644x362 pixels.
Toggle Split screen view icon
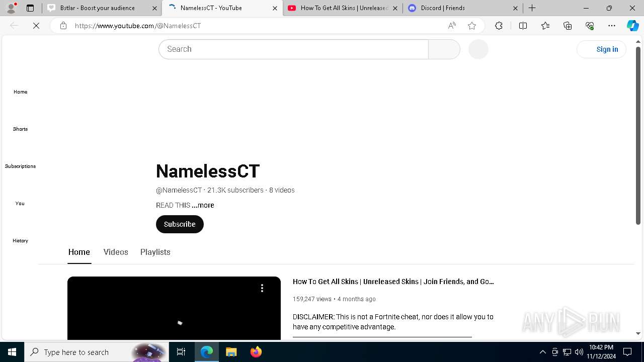pyautogui.click(x=523, y=26)
